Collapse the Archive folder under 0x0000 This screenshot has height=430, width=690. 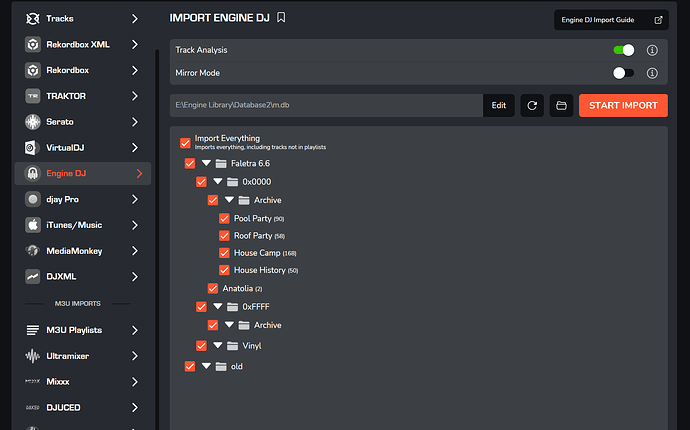(x=229, y=200)
